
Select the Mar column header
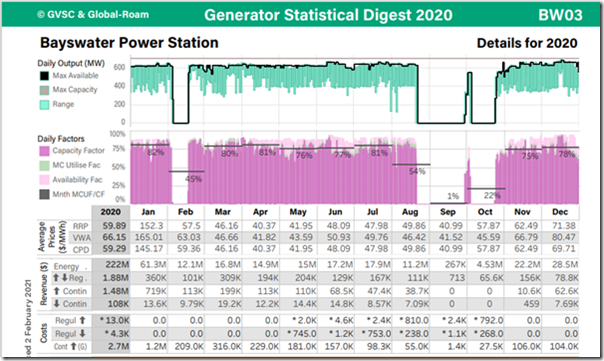point(223,212)
